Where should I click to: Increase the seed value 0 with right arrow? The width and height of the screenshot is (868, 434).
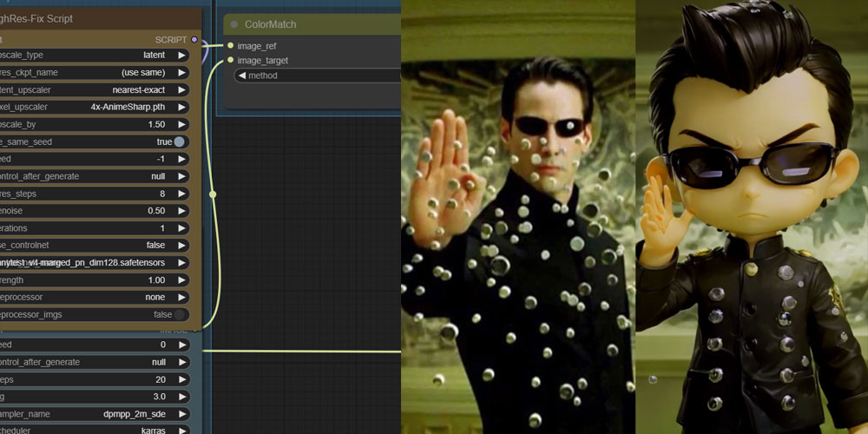[181, 345]
